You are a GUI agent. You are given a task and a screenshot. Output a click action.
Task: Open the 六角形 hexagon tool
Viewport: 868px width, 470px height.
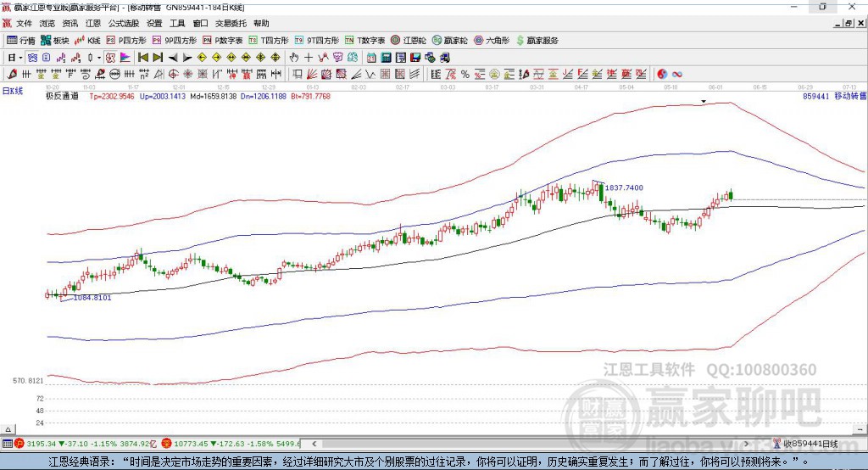click(x=492, y=41)
